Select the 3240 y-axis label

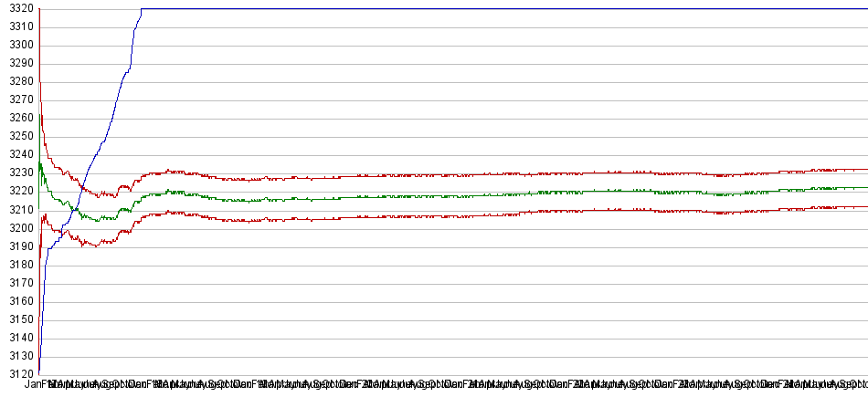point(17,154)
